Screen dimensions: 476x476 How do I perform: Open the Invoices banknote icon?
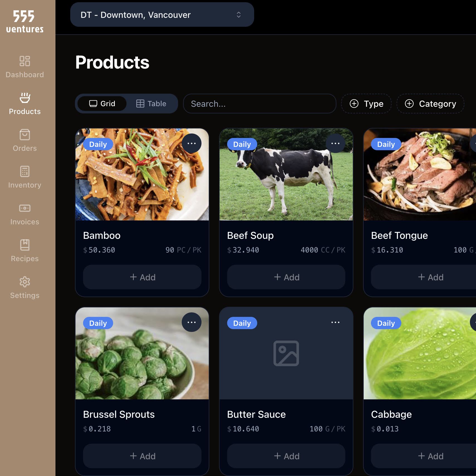(x=25, y=208)
